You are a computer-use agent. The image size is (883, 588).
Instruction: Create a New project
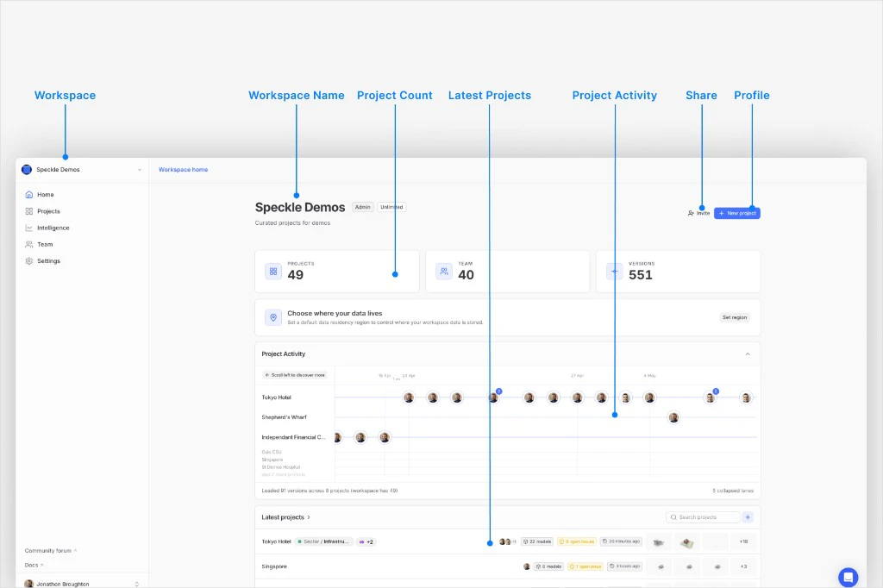point(737,213)
